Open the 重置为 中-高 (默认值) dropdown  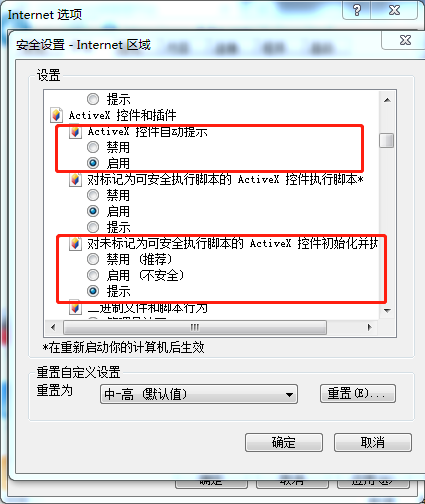point(199,394)
